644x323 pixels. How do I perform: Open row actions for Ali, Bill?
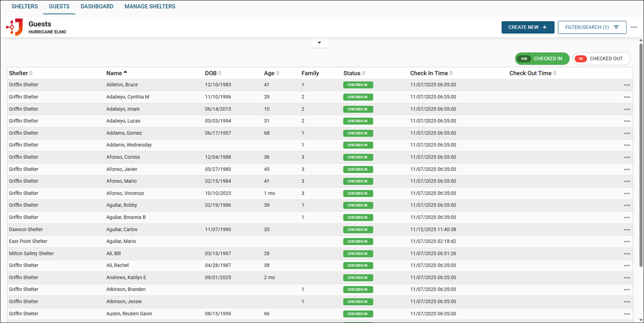click(x=627, y=254)
